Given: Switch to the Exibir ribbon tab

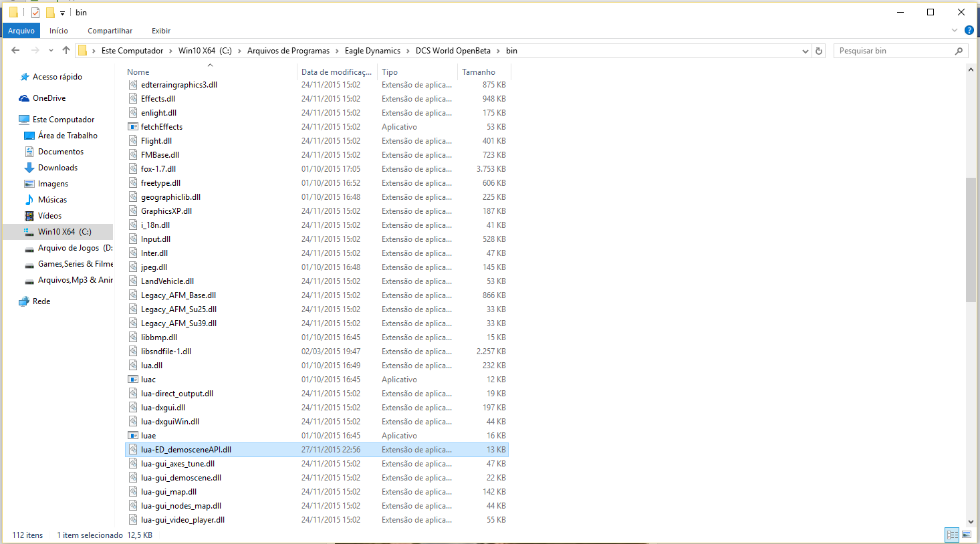Looking at the screenshot, I should 161,31.
